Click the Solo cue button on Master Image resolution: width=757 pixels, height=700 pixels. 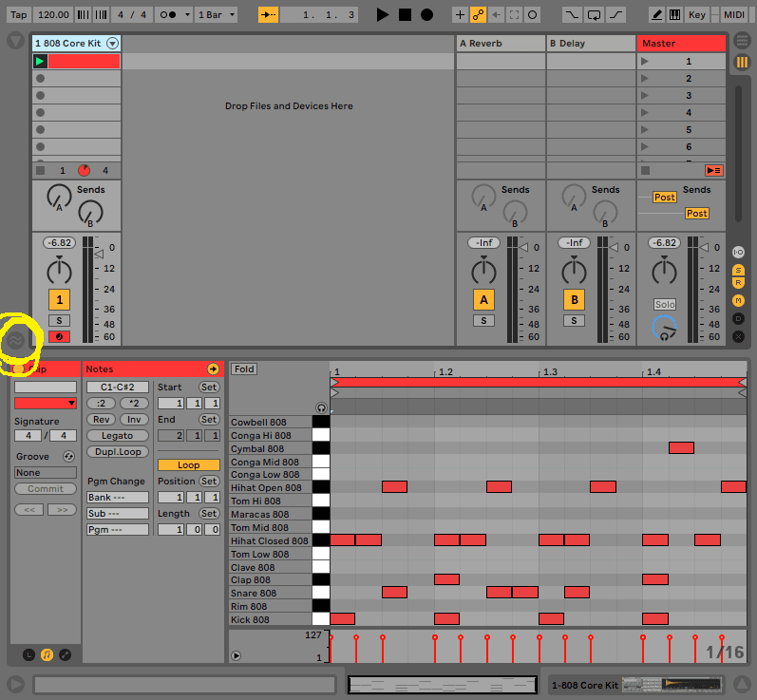[x=665, y=304]
